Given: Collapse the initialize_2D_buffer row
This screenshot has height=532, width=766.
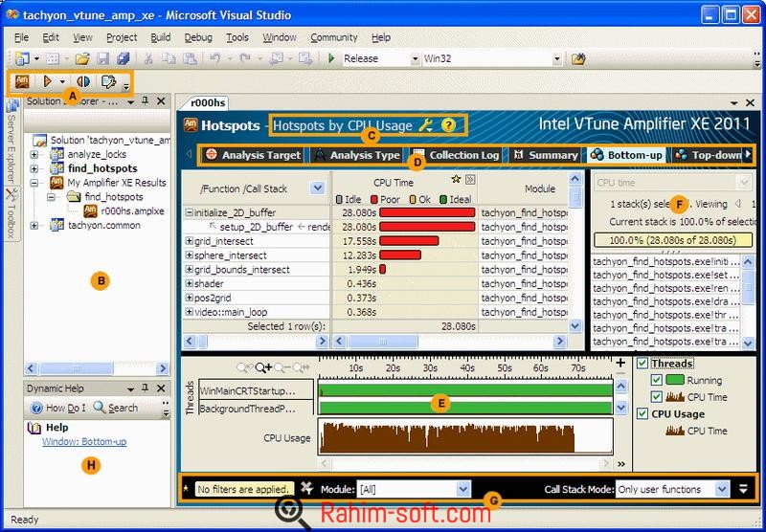Looking at the screenshot, I should pos(190,213).
